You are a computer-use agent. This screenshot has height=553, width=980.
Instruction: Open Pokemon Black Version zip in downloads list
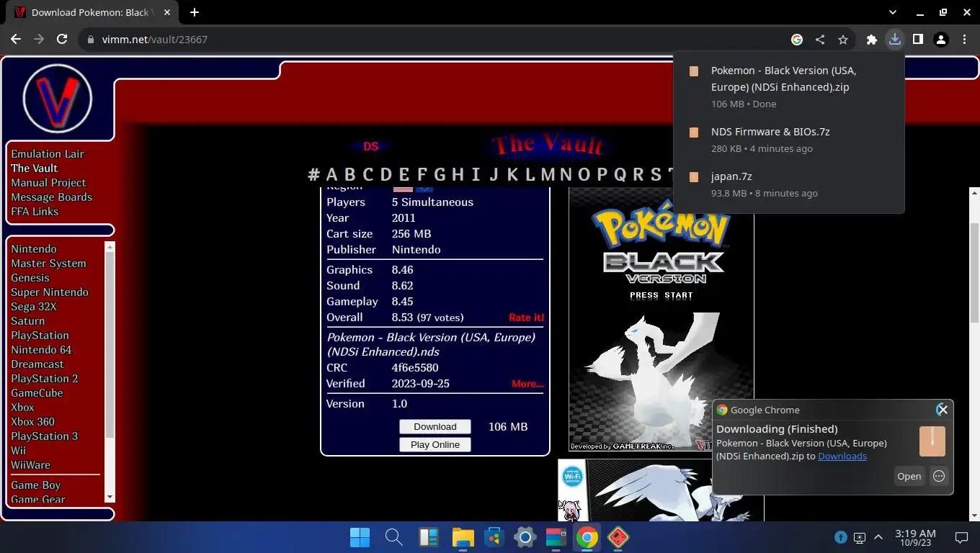788,86
